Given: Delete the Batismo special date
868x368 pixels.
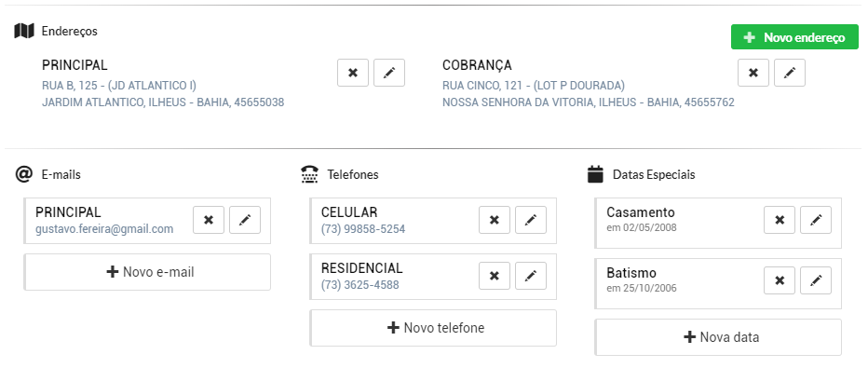Looking at the screenshot, I should tap(780, 280).
